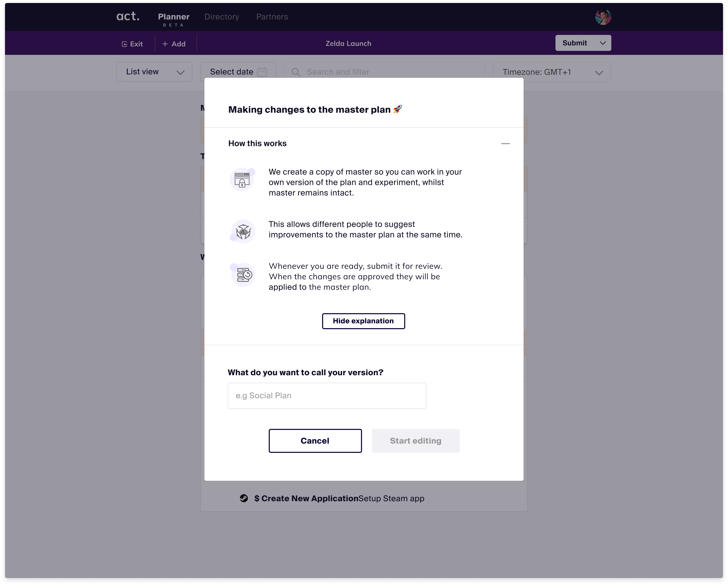Click the server review illustration icon

244,275
